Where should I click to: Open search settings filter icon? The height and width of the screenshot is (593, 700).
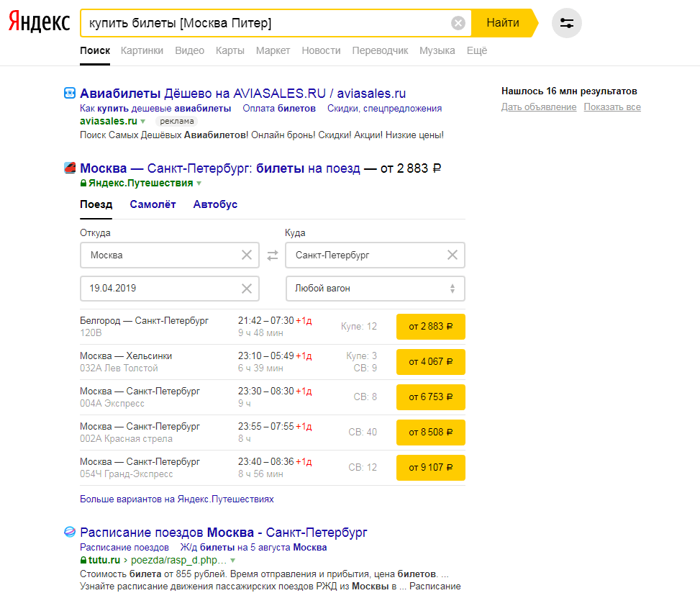coord(566,23)
